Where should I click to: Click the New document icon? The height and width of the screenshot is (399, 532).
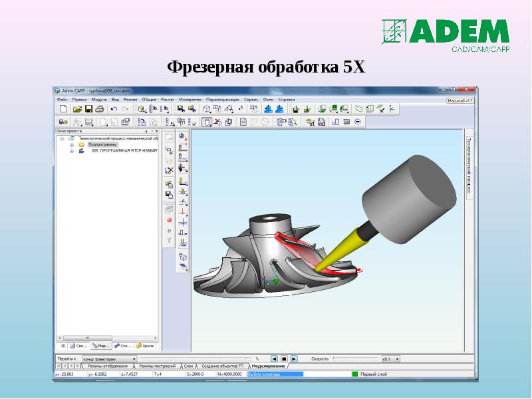pyautogui.click(x=63, y=109)
